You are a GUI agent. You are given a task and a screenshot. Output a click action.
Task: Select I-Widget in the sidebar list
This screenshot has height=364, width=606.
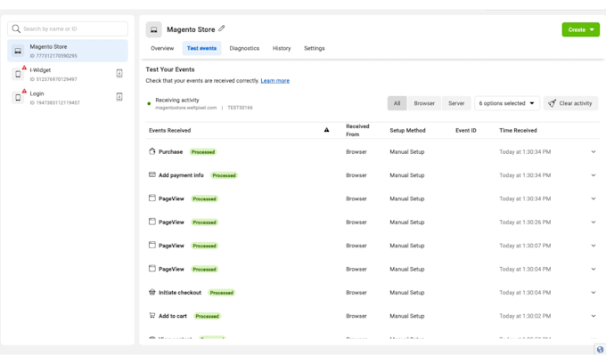(68, 74)
